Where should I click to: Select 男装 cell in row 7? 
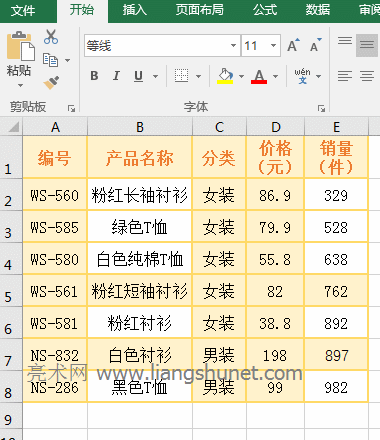219,355
